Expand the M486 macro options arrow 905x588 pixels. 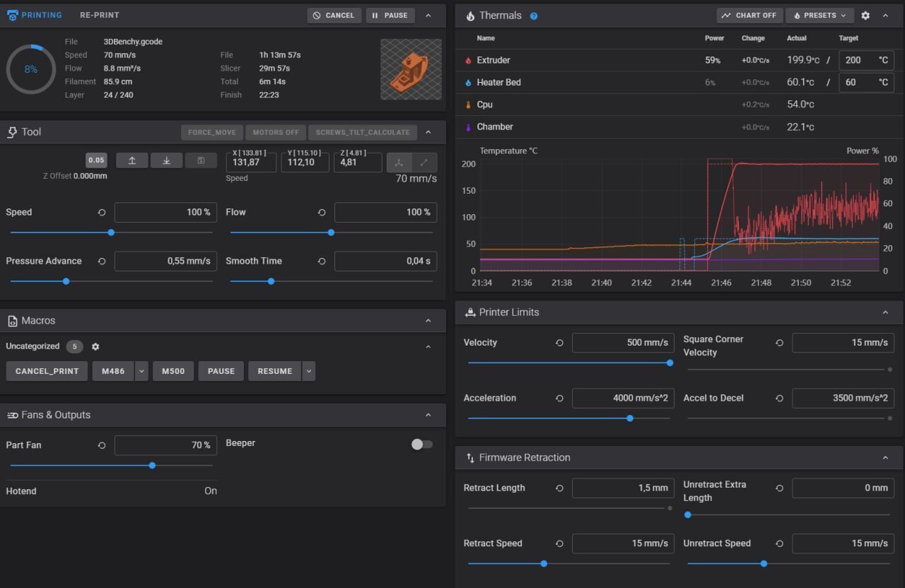point(141,371)
